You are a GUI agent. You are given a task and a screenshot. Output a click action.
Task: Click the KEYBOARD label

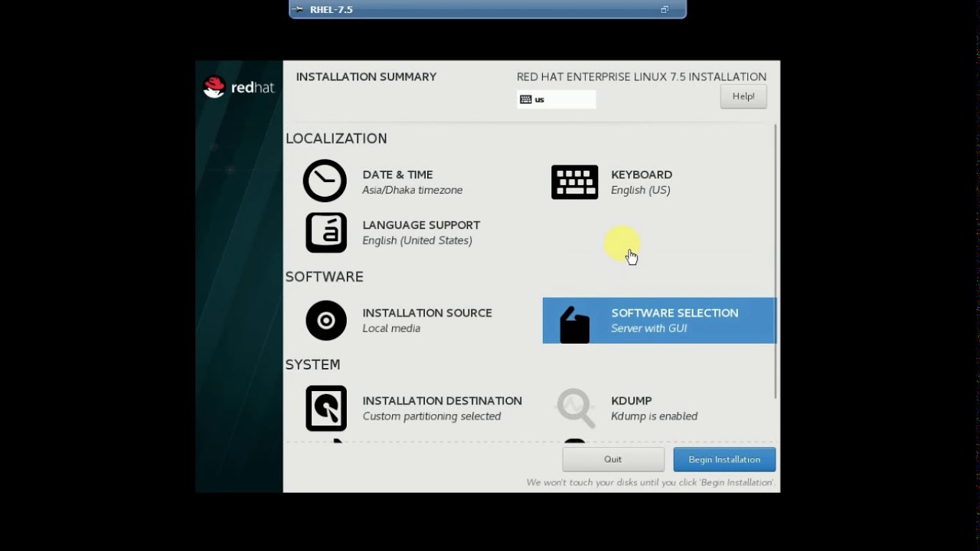642,174
